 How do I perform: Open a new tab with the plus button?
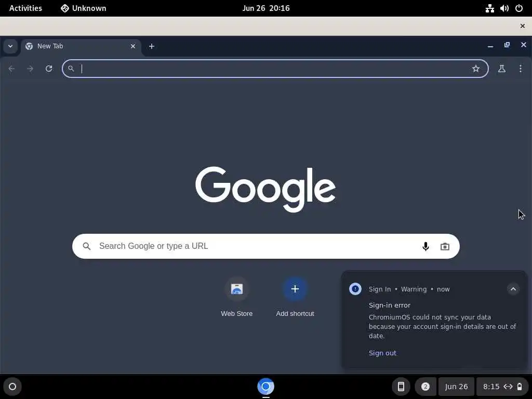[152, 46]
